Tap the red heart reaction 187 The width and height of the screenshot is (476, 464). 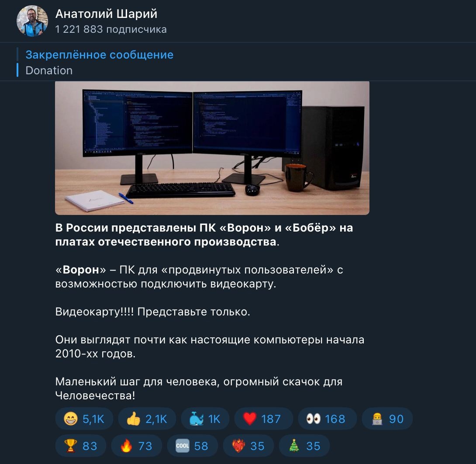[x=263, y=419]
